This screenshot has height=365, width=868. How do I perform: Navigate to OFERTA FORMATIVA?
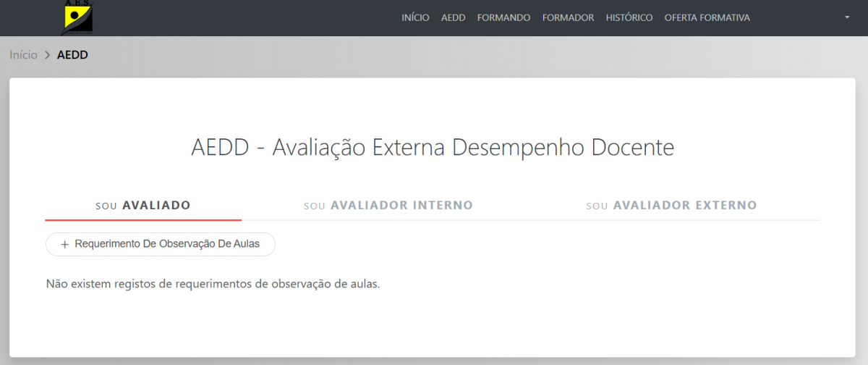click(707, 17)
